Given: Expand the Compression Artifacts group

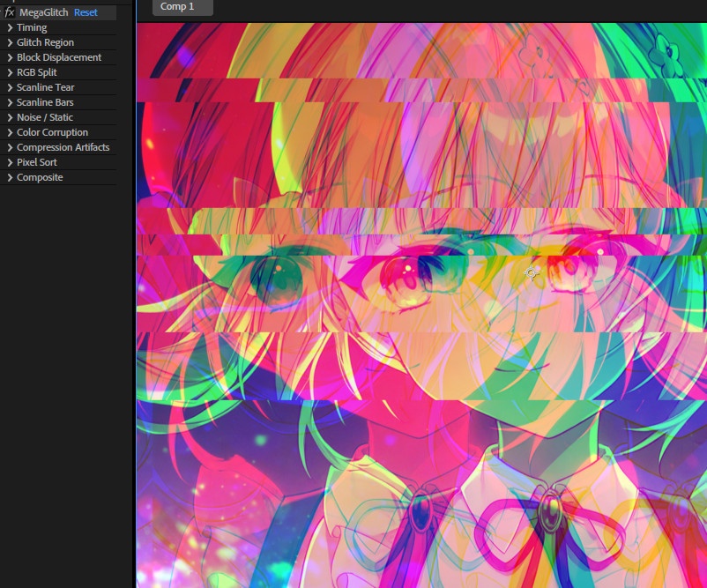Looking at the screenshot, I should coord(11,147).
